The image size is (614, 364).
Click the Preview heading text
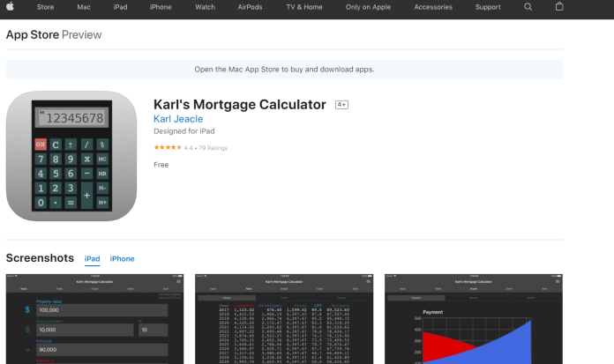[x=81, y=35]
